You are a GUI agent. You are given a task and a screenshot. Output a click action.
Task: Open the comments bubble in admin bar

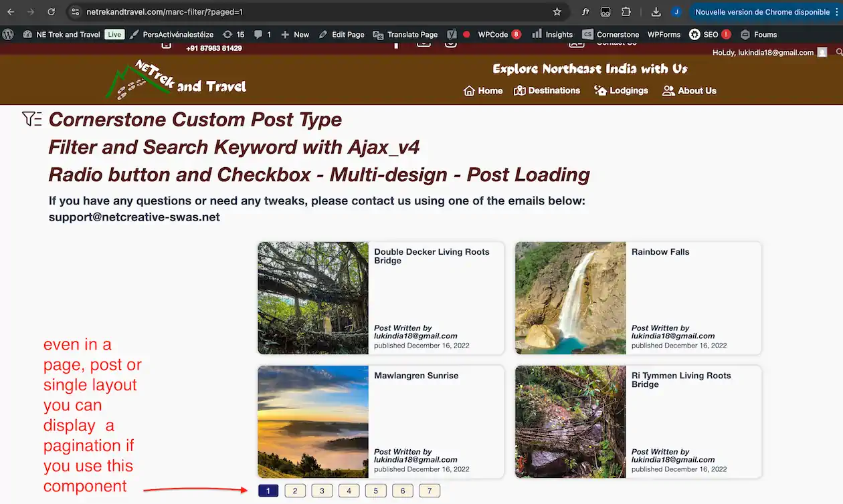[262, 34]
